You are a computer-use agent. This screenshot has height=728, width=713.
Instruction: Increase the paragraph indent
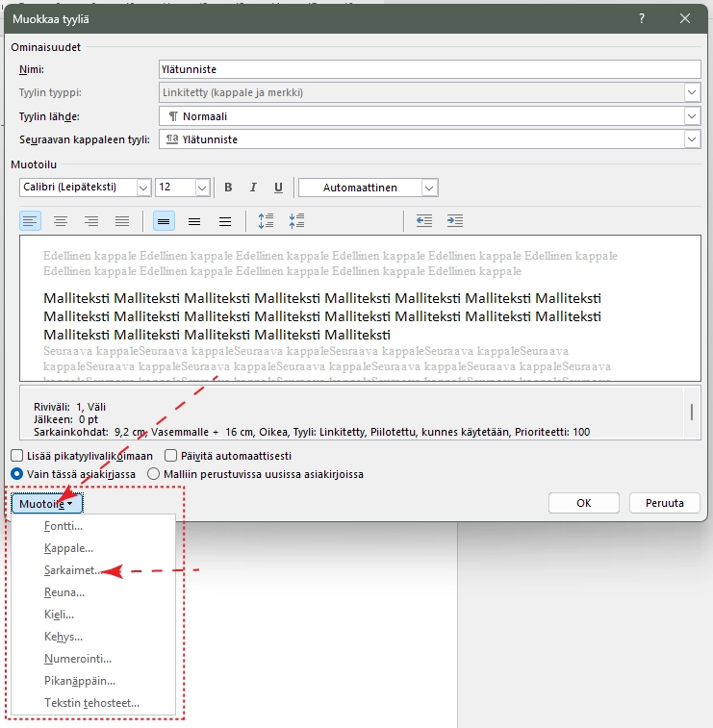point(455,221)
